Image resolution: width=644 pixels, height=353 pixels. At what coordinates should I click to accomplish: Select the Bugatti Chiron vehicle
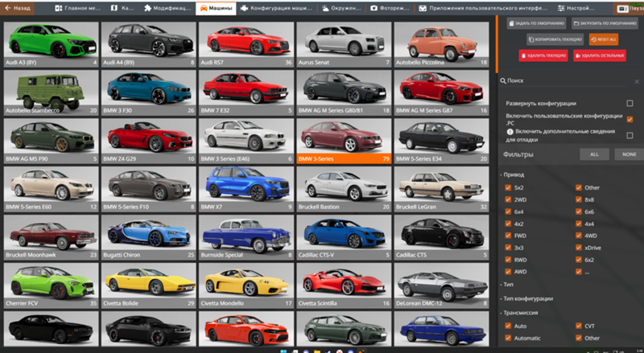click(x=149, y=237)
